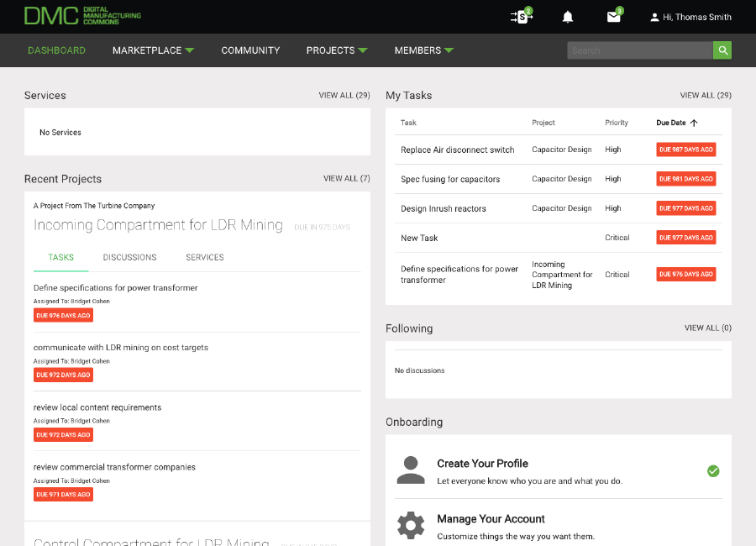Sort by the Task column header
The image size is (756, 546).
click(408, 123)
